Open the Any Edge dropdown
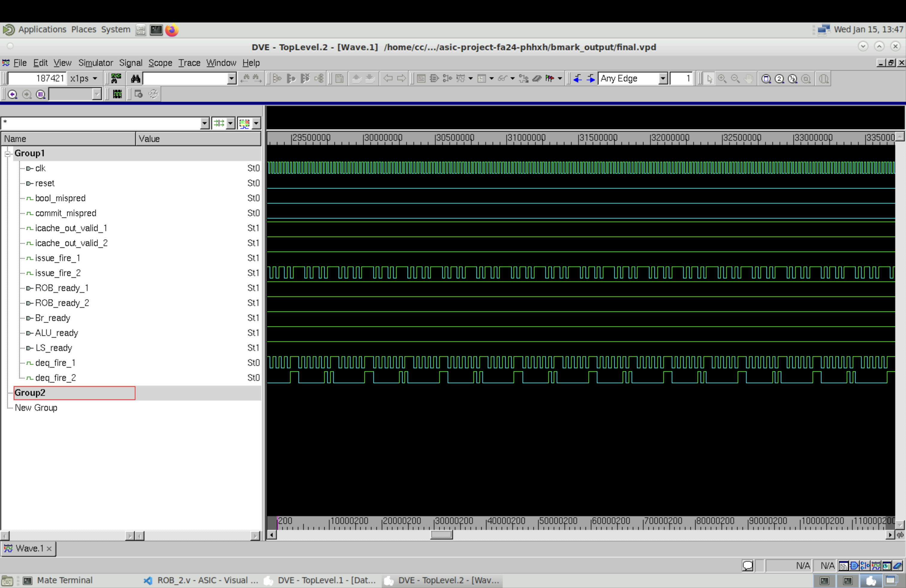Image resolution: width=906 pixels, height=588 pixels. [x=663, y=79]
